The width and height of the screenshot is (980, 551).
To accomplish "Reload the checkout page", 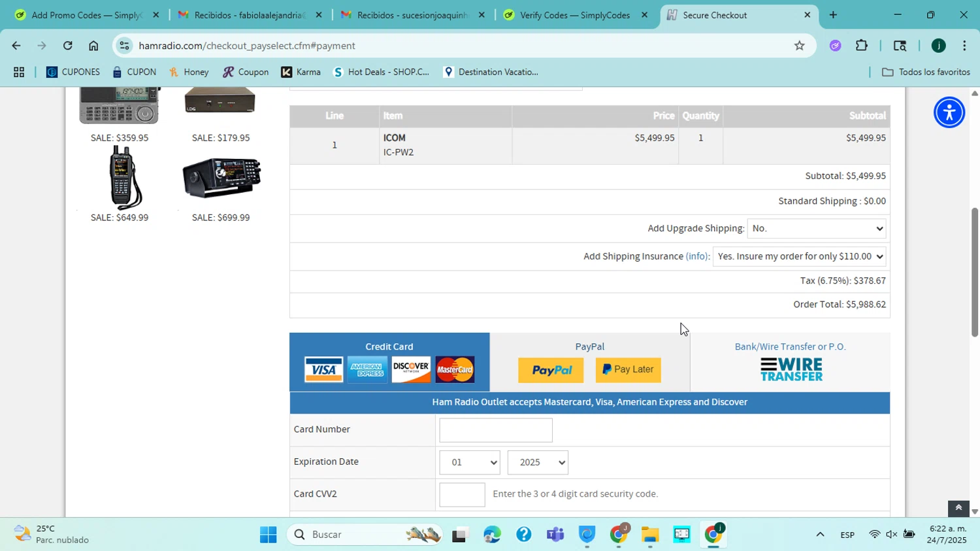I will (x=67, y=46).
